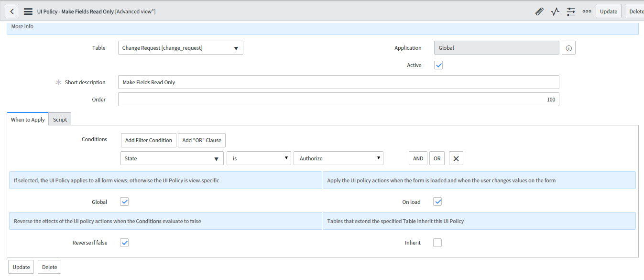Open the Table dropdown
644x280 pixels.
pyautogui.click(x=180, y=47)
